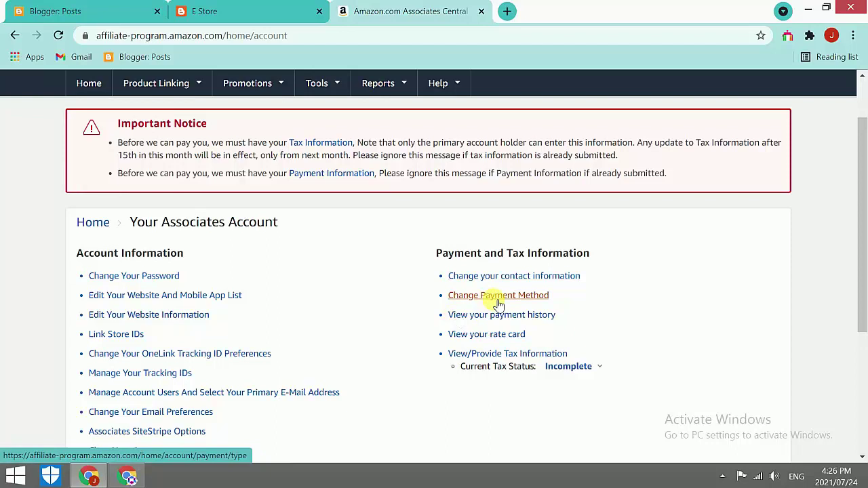
Task: Open a new tab with plus button
Action: pos(507,11)
